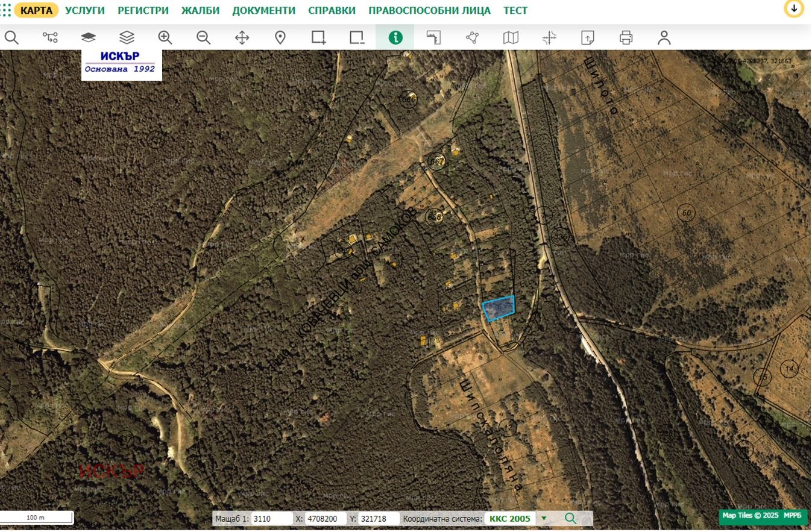Expand the coordinate system dropdown arrow
The image size is (812, 532).
pos(544,519)
